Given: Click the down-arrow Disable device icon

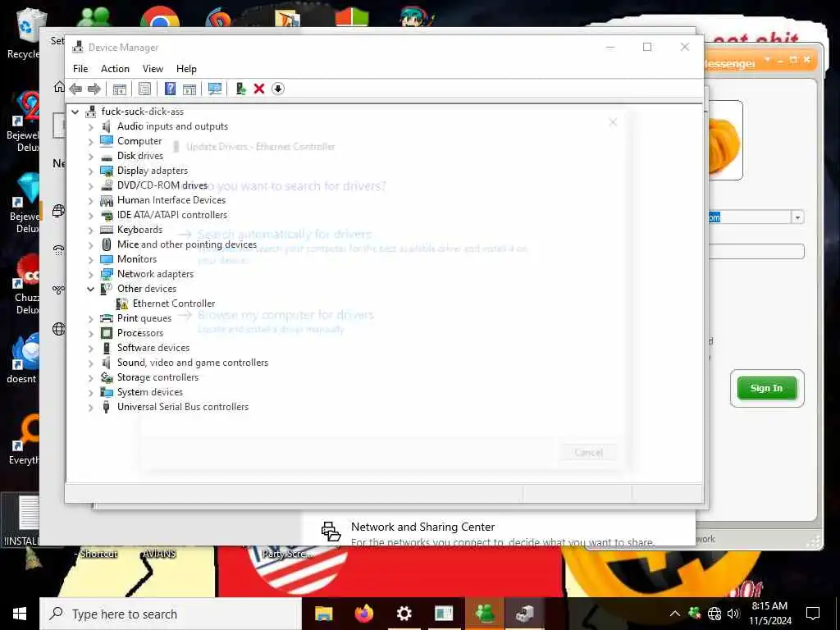Looking at the screenshot, I should pos(278,89).
